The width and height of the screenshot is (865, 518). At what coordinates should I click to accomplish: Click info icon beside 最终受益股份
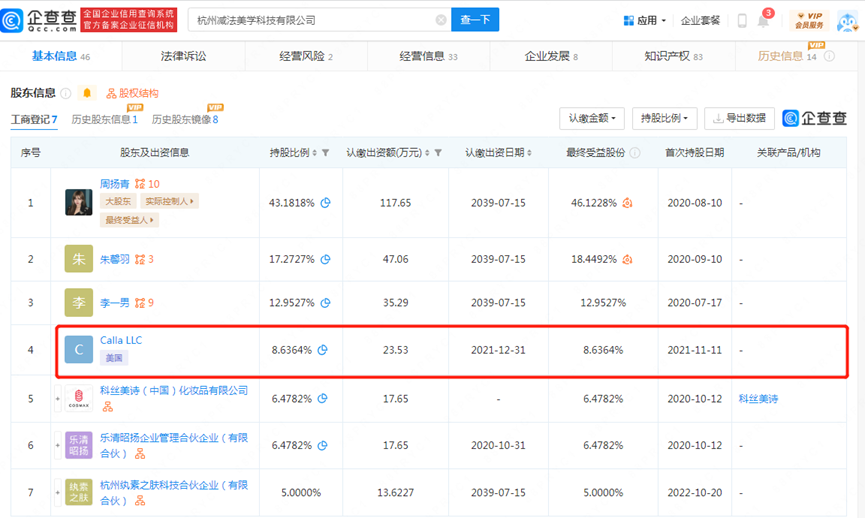click(x=635, y=153)
